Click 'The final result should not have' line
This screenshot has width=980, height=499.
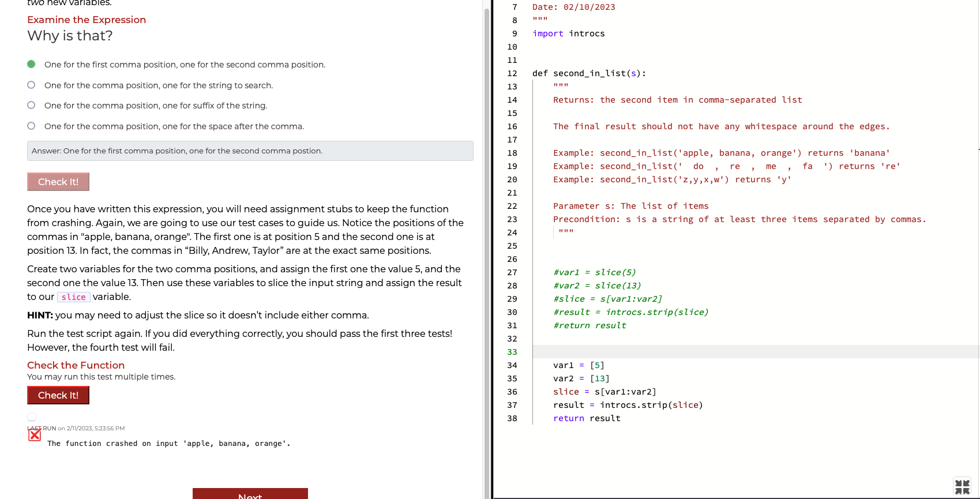pos(721,126)
